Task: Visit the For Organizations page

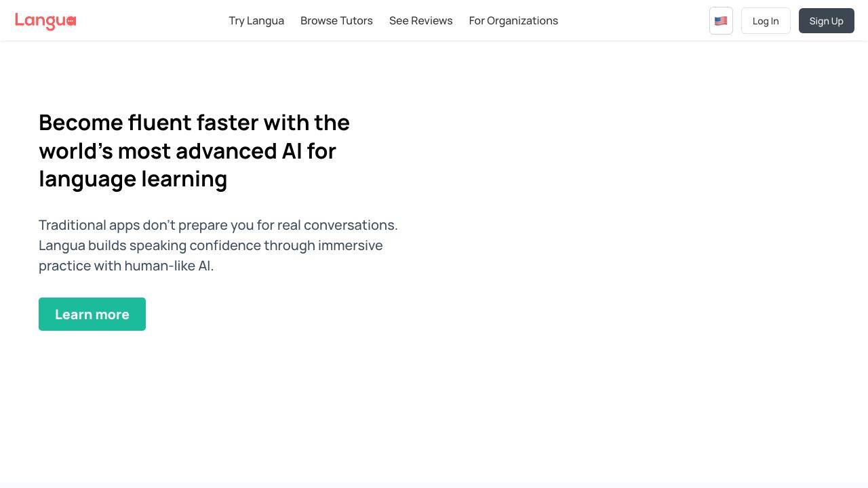Action: [x=513, y=20]
